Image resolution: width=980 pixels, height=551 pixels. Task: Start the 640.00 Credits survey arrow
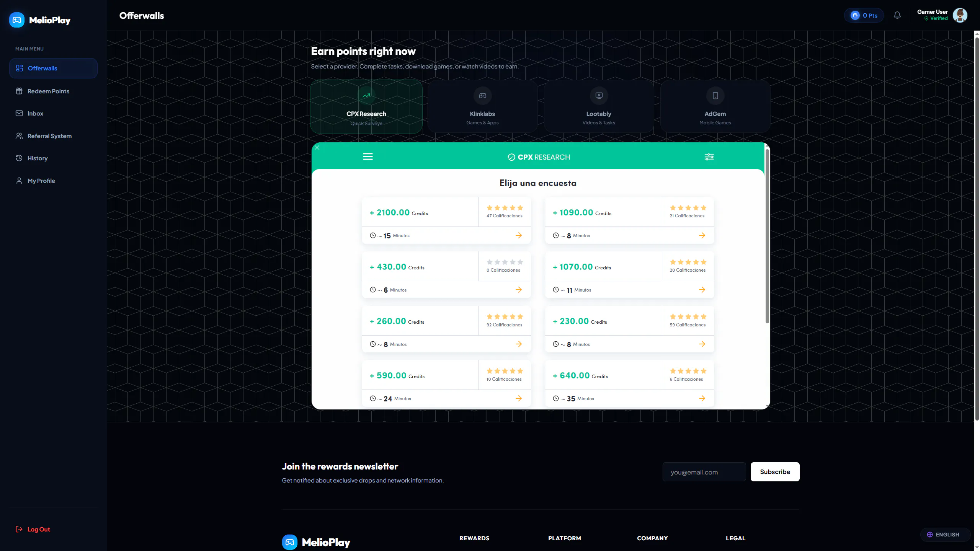point(702,398)
